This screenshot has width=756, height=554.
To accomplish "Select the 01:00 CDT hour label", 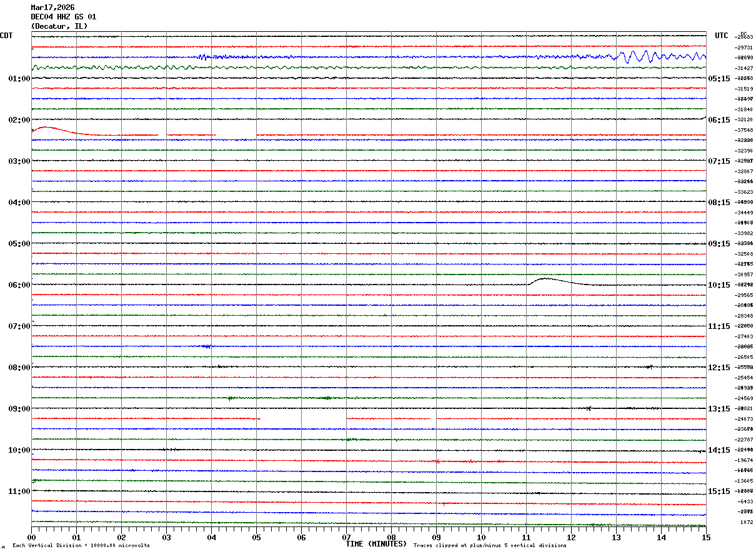I will pos(19,79).
